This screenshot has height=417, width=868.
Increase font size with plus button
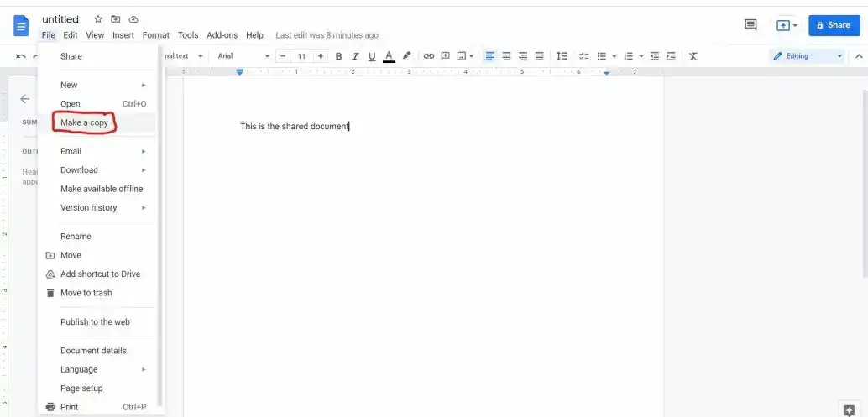(321, 56)
